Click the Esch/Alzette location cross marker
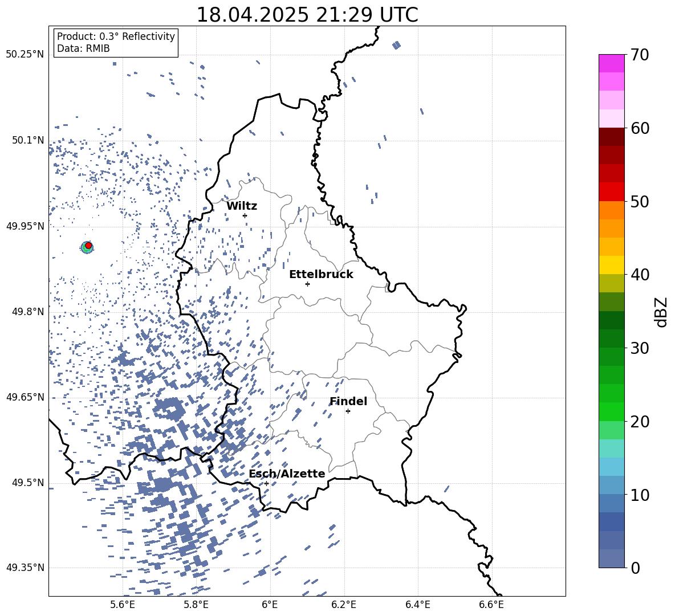Viewport: 675px width, 616px height. click(x=266, y=483)
